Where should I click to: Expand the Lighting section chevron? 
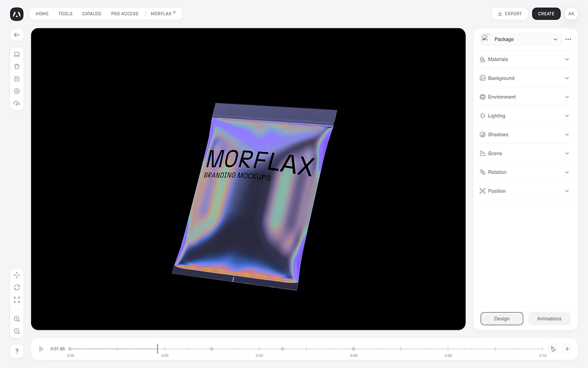pos(567,115)
